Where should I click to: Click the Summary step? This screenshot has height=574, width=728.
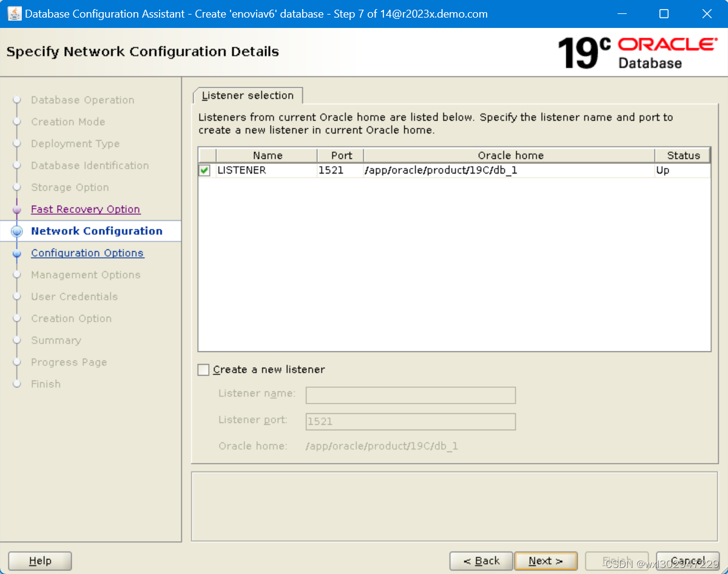click(56, 340)
